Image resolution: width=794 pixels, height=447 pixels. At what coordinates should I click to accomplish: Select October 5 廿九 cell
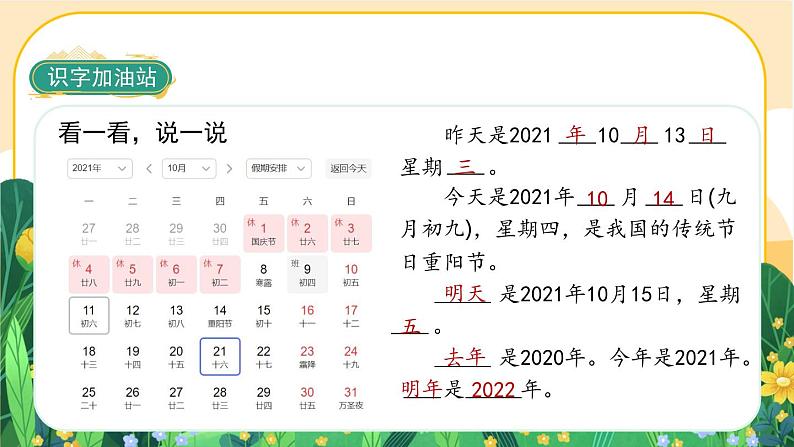click(133, 274)
